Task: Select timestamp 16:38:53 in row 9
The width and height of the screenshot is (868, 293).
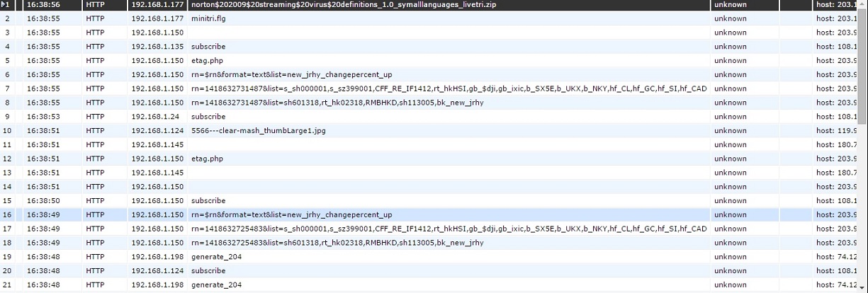Action: tap(42, 117)
